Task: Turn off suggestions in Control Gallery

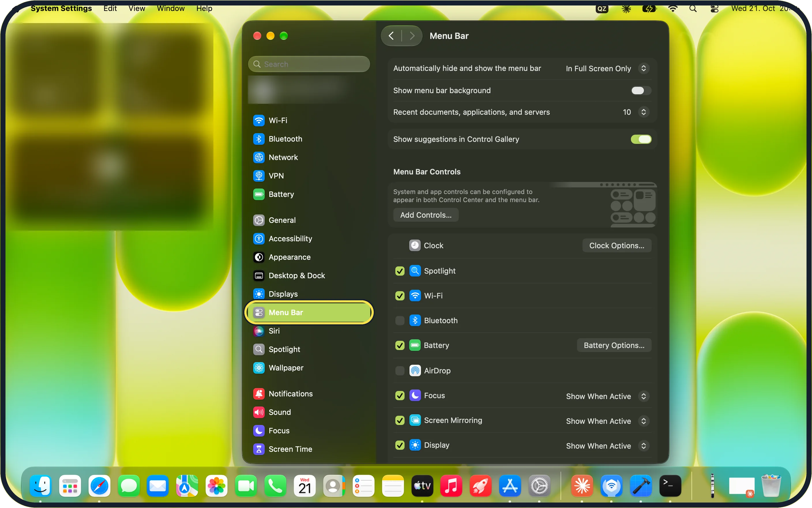Action: (641, 139)
